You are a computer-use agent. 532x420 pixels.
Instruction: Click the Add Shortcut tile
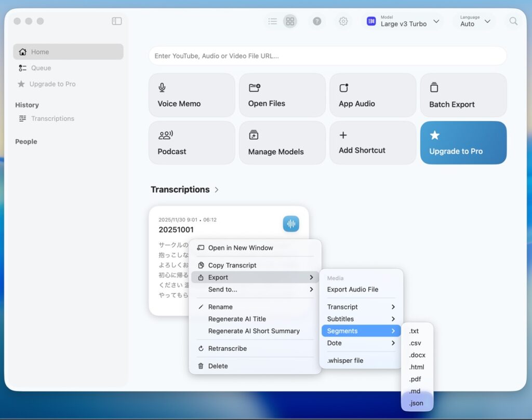pyautogui.click(x=373, y=143)
